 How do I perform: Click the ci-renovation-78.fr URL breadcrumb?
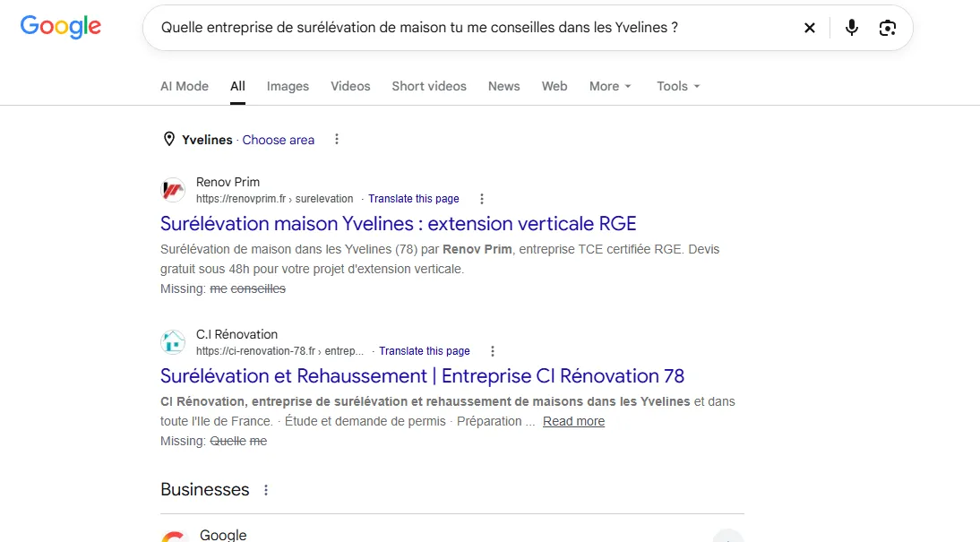coord(279,351)
